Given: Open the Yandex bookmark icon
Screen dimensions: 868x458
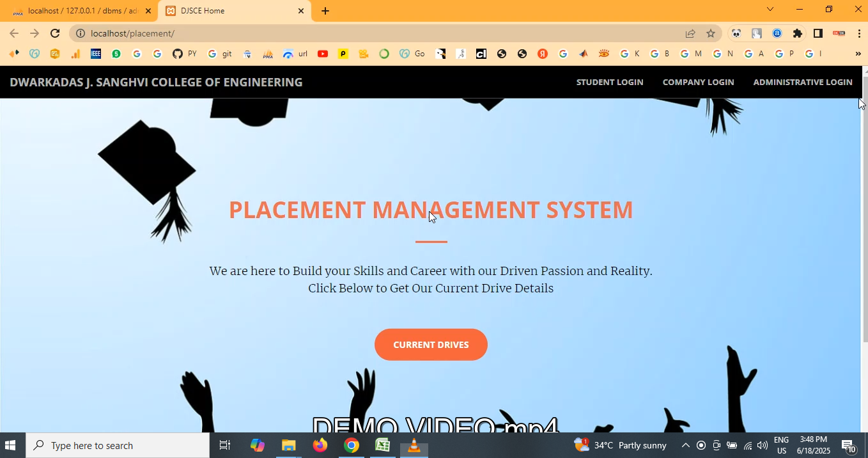Looking at the screenshot, I should click(x=543, y=54).
